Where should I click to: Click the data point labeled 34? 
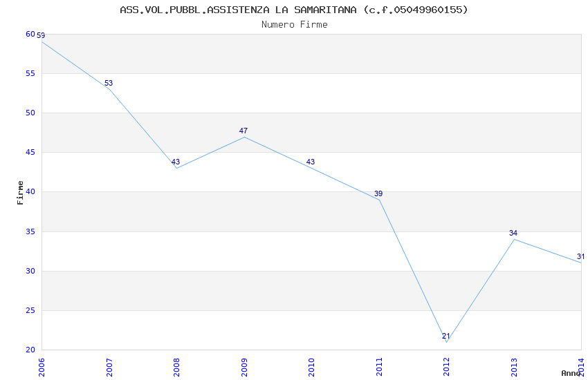[513, 239]
